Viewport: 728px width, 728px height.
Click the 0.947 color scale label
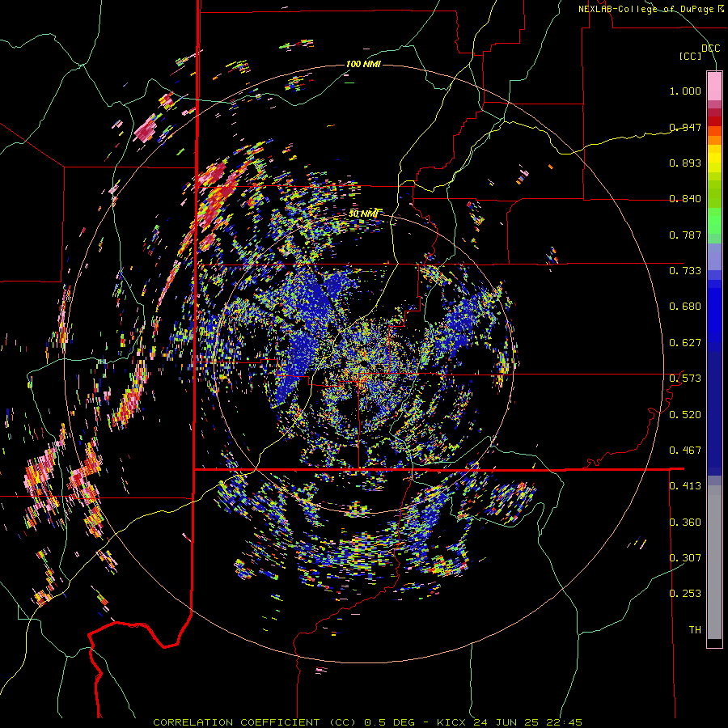685,127
